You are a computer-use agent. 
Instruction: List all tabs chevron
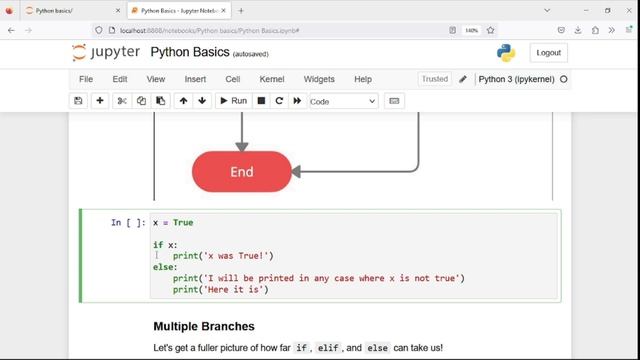click(x=547, y=11)
